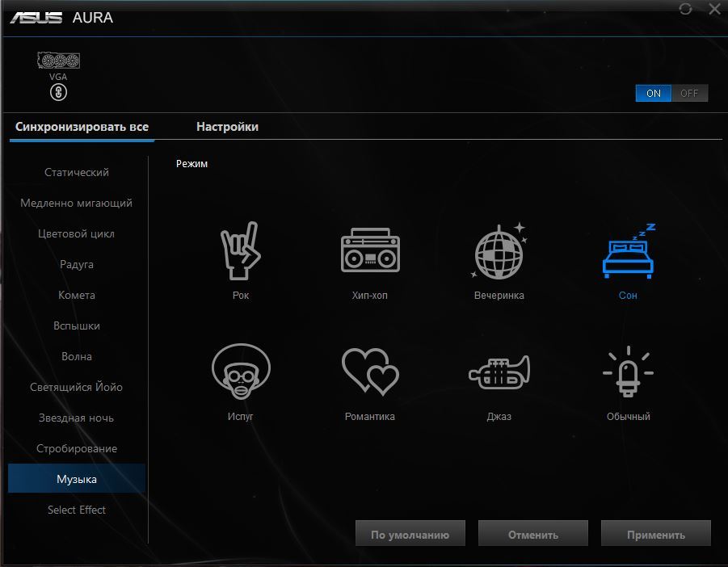Pick the Вечеринка disco ball icon
Screen dimensions: 728x567
(x=499, y=251)
